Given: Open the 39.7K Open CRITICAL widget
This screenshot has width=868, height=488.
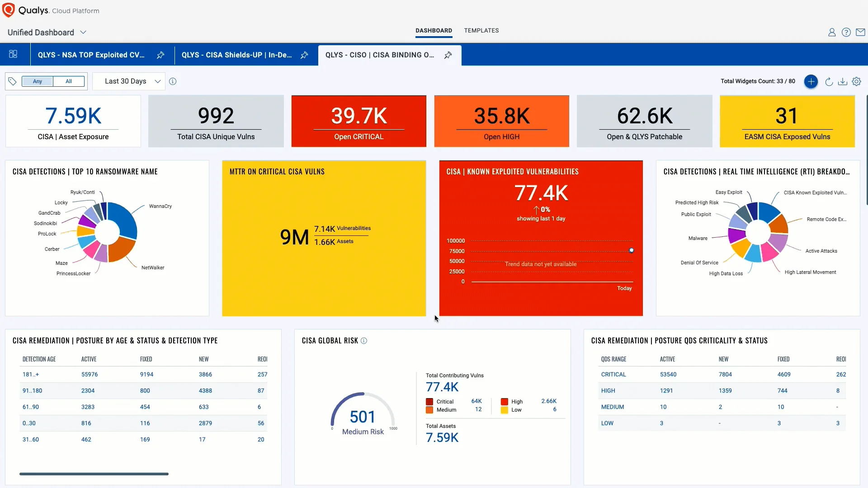Looking at the screenshot, I should tap(359, 121).
